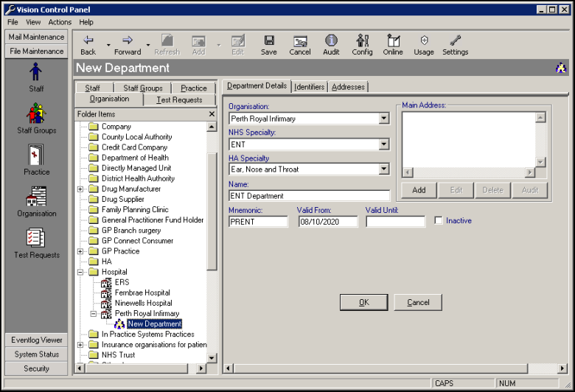This screenshot has height=392, width=575.
Task: Open the Usage toolbar icon
Action: (424, 45)
